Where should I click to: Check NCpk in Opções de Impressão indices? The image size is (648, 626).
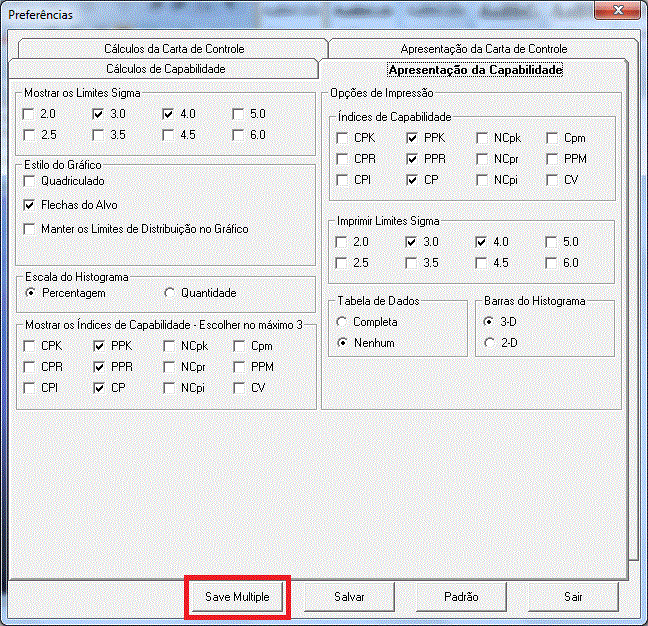click(482, 138)
